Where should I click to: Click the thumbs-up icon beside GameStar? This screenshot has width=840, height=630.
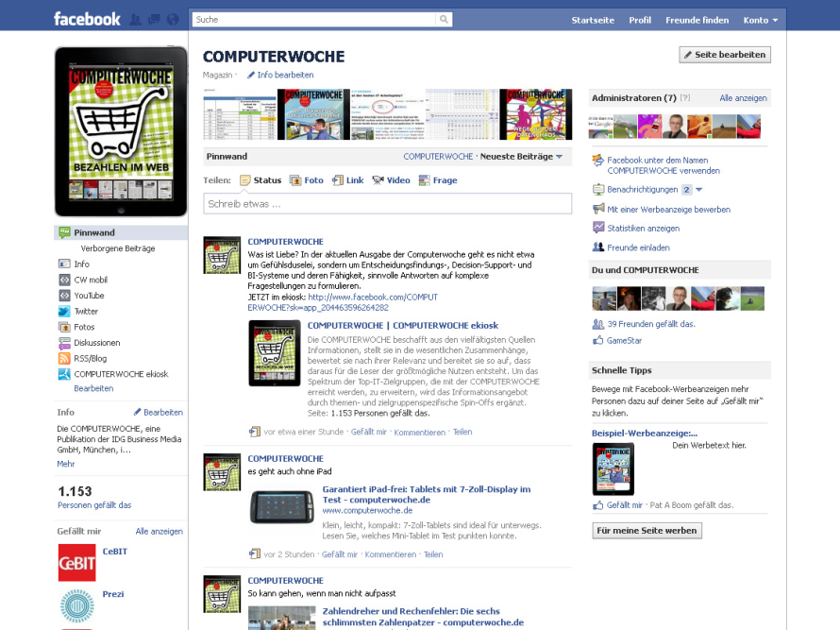pyautogui.click(x=597, y=340)
